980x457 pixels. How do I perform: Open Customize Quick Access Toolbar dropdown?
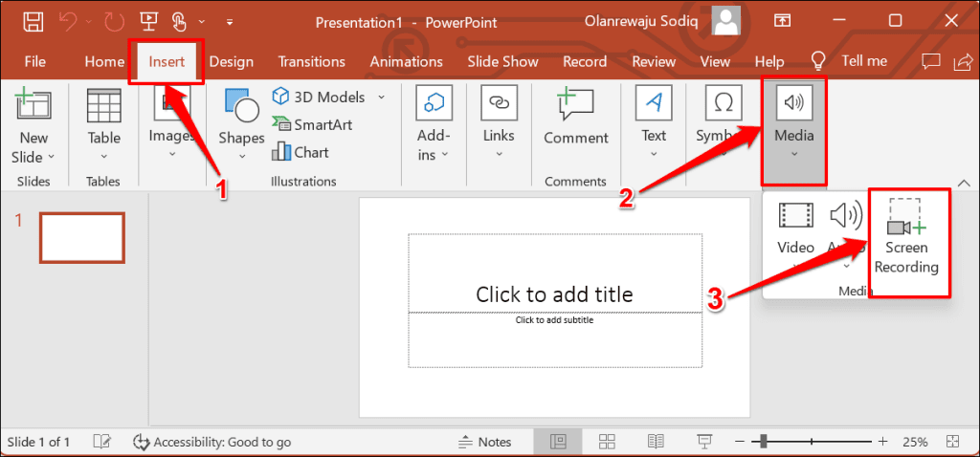[230, 23]
